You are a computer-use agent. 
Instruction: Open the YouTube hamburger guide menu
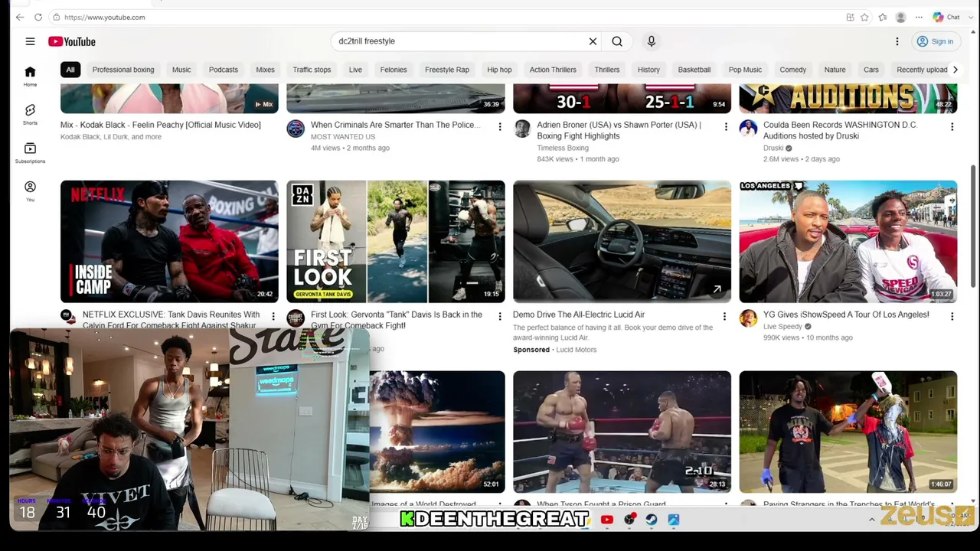pyautogui.click(x=30, y=41)
